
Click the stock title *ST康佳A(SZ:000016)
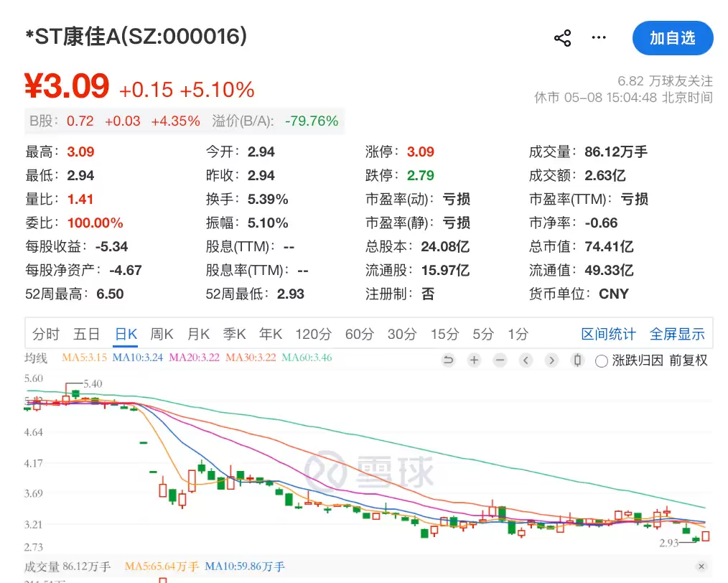[x=136, y=36]
